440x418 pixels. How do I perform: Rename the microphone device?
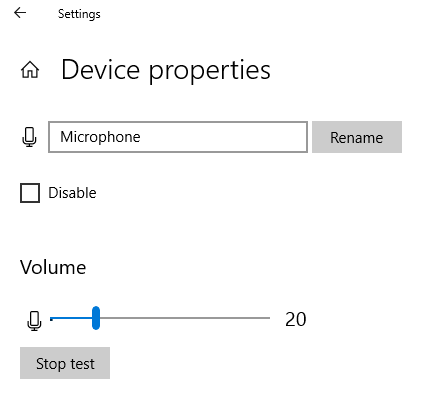[x=357, y=137]
